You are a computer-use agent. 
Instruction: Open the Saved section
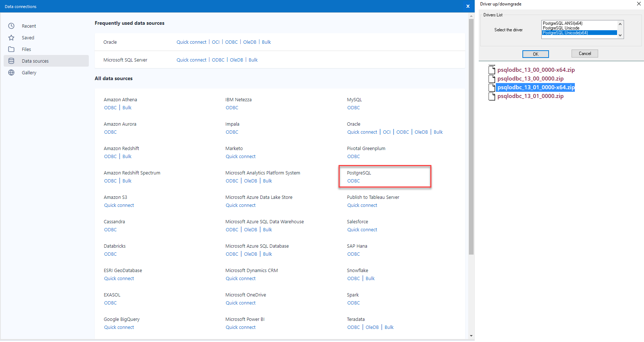pyautogui.click(x=46, y=38)
